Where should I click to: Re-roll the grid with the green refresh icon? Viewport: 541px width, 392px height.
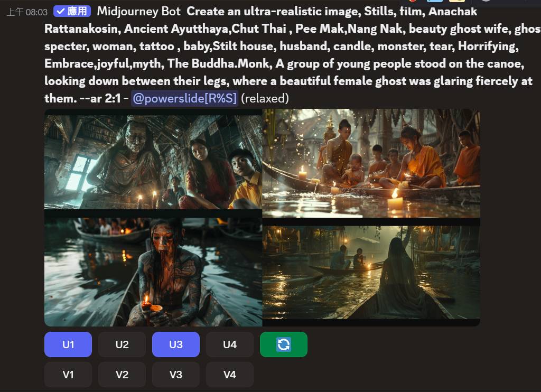point(284,344)
